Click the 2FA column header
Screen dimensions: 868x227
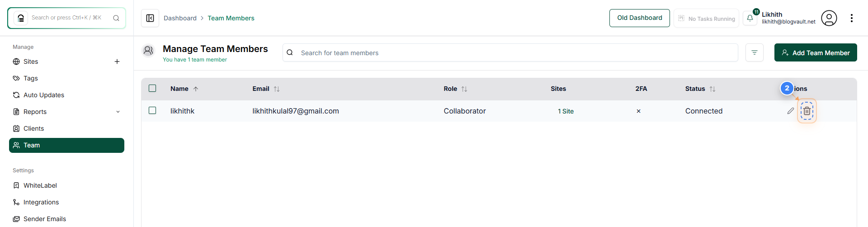pyautogui.click(x=641, y=89)
